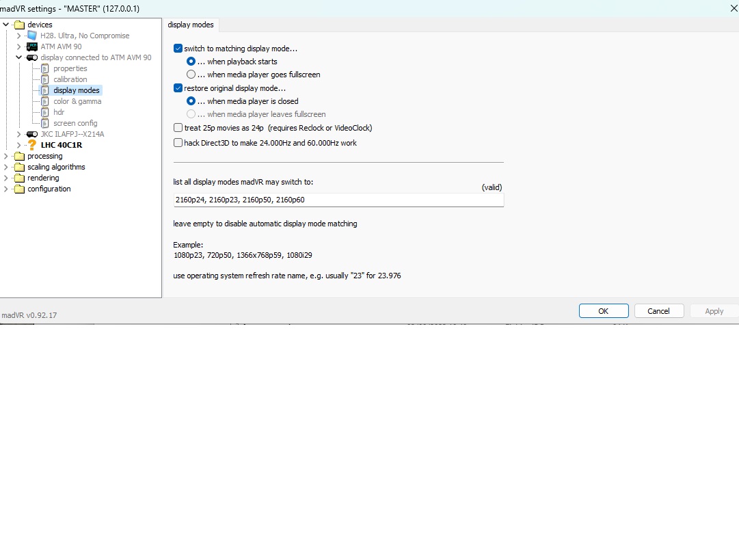Select the color & gamma tree item
Viewport: 739px width, 560px height.
point(77,101)
